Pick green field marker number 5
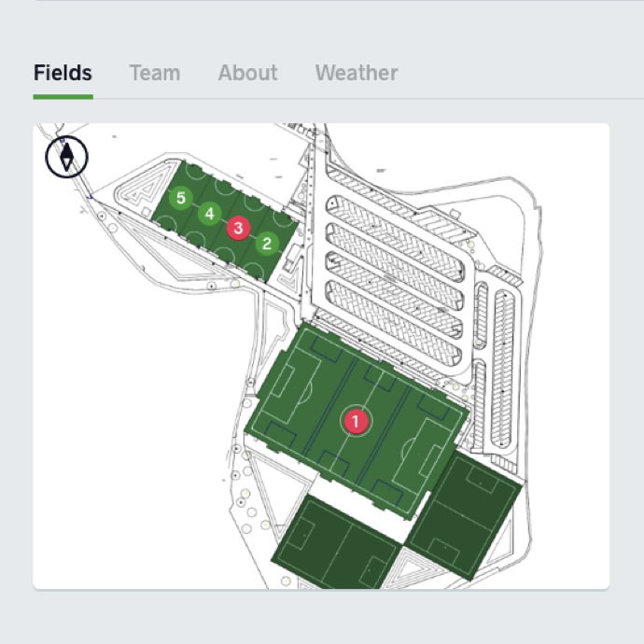Screen dimensions: 644x644 pos(181,198)
